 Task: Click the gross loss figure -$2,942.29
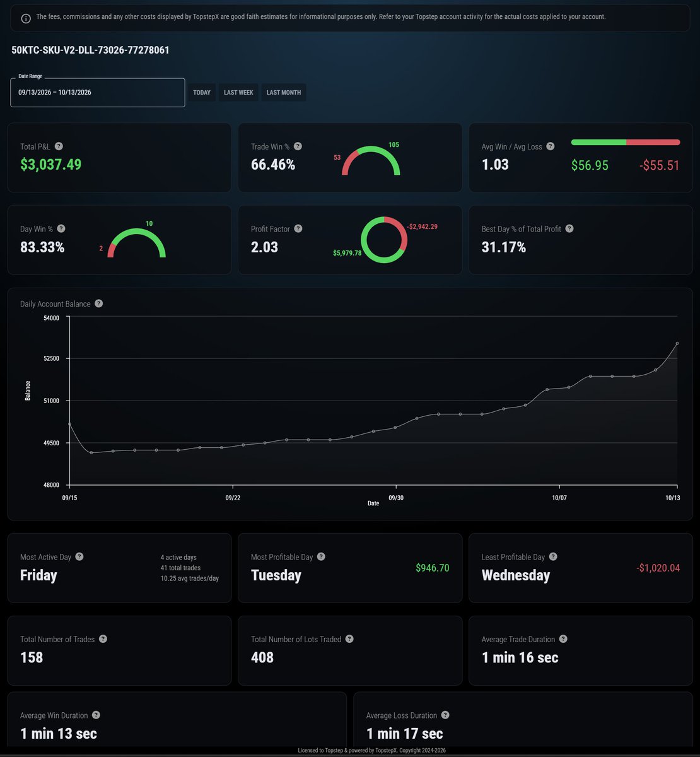(x=423, y=226)
